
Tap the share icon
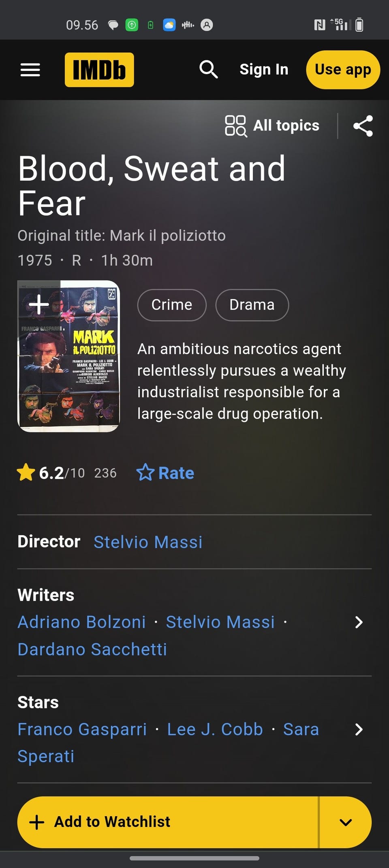click(363, 126)
